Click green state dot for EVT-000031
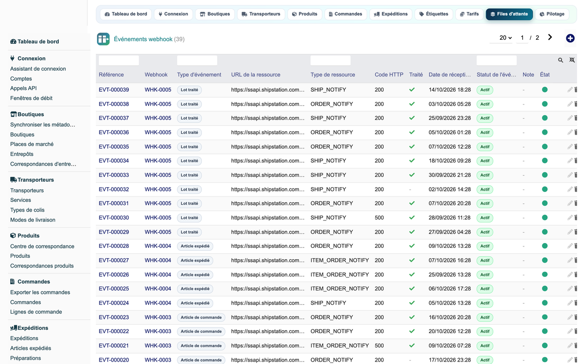Image resolution: width=588 pixels, height=364 pixels. [x=545, y=203]
